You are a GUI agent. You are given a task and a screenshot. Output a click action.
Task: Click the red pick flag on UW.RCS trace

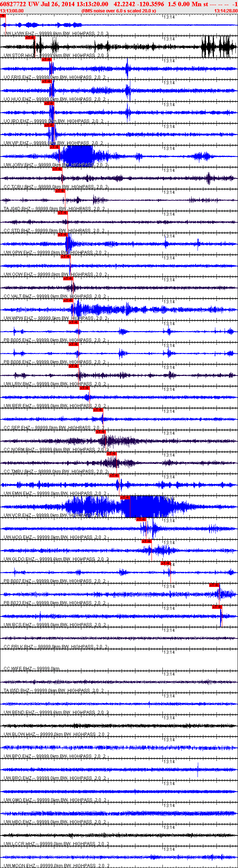(217, 607)
